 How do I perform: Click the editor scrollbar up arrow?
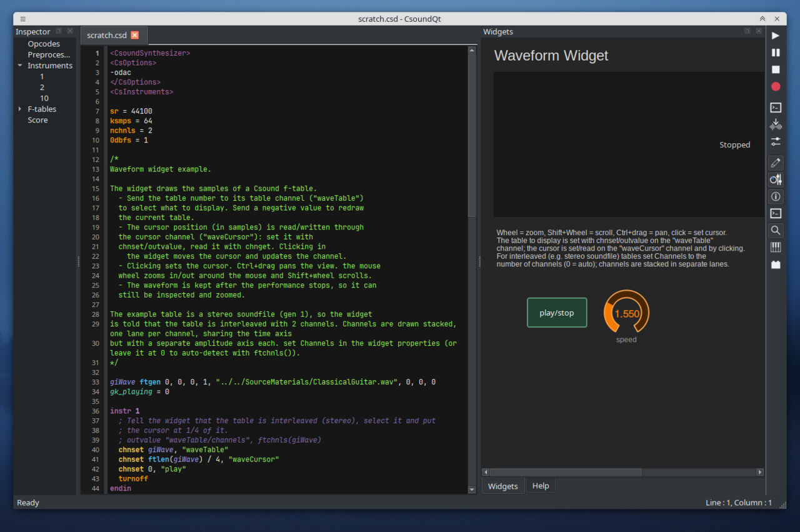pos(472,51)
